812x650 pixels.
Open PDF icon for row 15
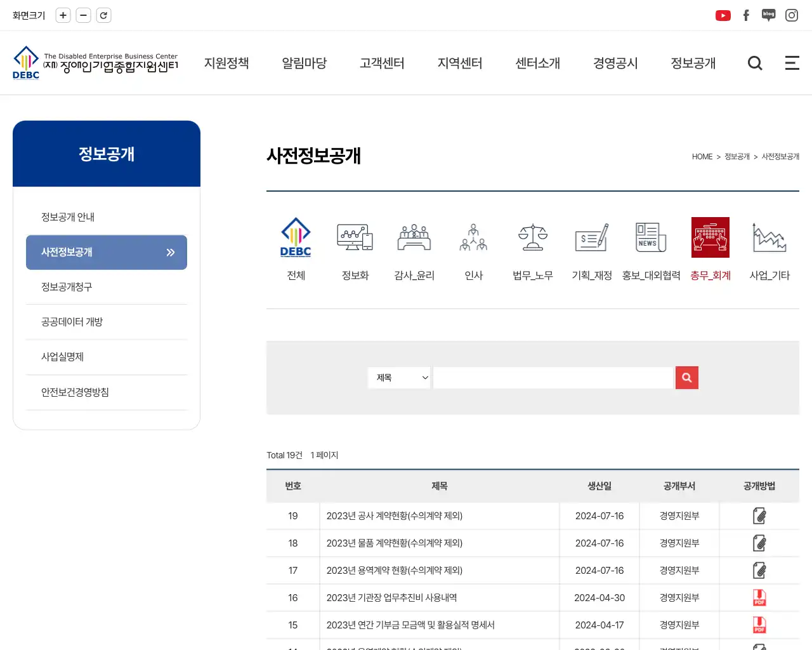759,625
